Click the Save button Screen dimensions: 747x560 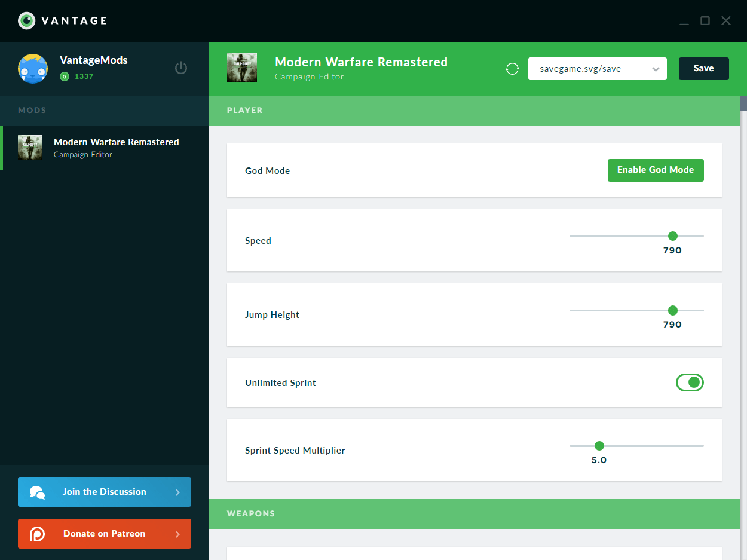[x=703, y=69]
